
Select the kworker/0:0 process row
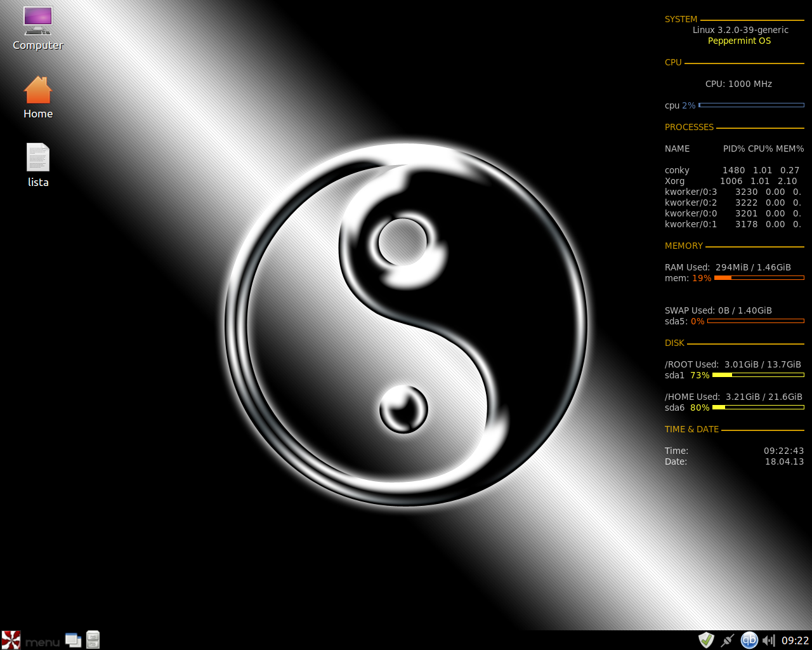pos(733,213)
